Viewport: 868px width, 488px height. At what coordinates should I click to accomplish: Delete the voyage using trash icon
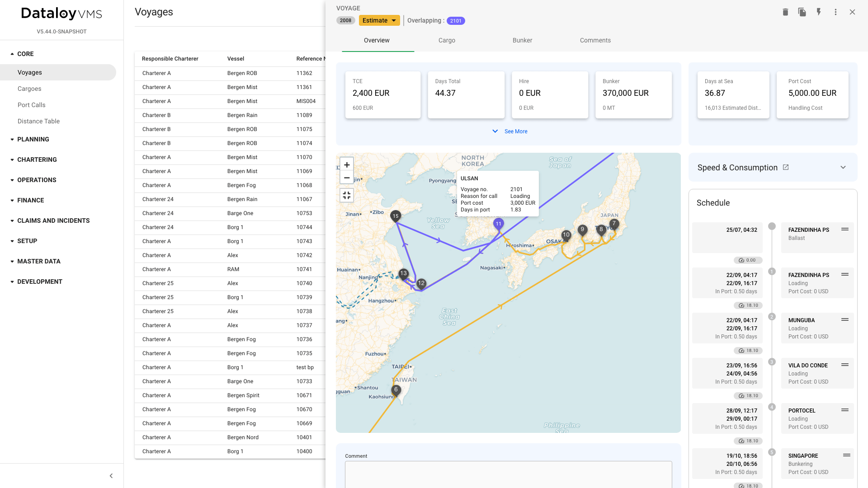click(x=785, y=12)
